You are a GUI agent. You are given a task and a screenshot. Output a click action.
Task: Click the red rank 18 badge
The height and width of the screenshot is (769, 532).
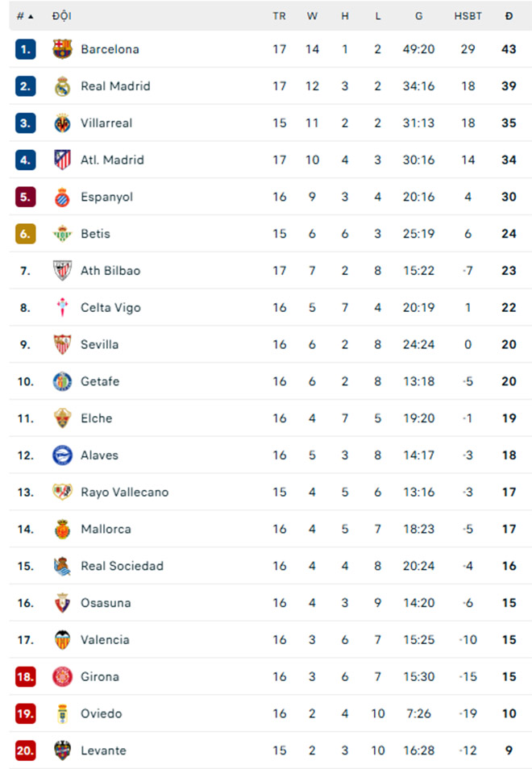tap(25, 676)
